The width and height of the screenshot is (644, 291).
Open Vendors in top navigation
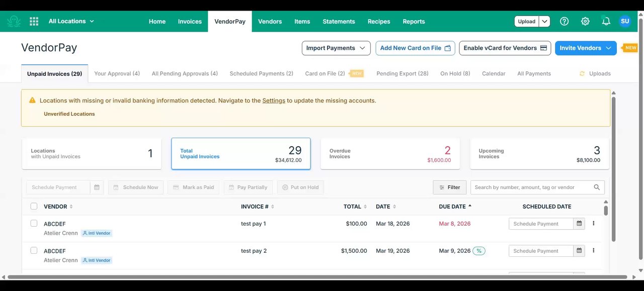click(270, 21)
